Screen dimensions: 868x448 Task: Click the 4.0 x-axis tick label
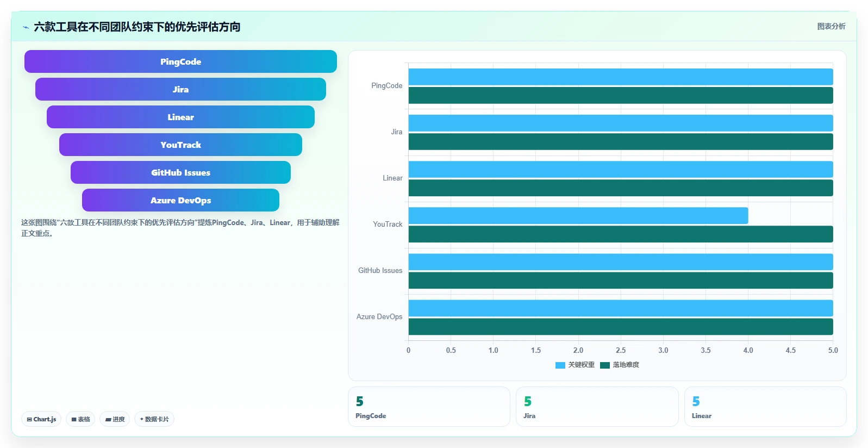click(748, 351)
